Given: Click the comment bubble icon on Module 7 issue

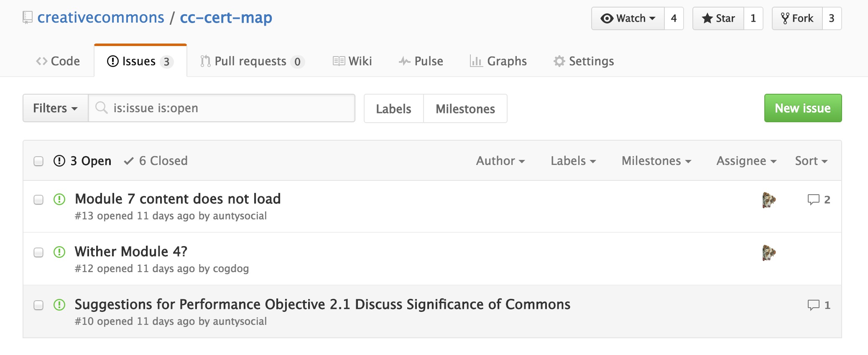Looking at the screenshot, I should click(x=813, y=200).
